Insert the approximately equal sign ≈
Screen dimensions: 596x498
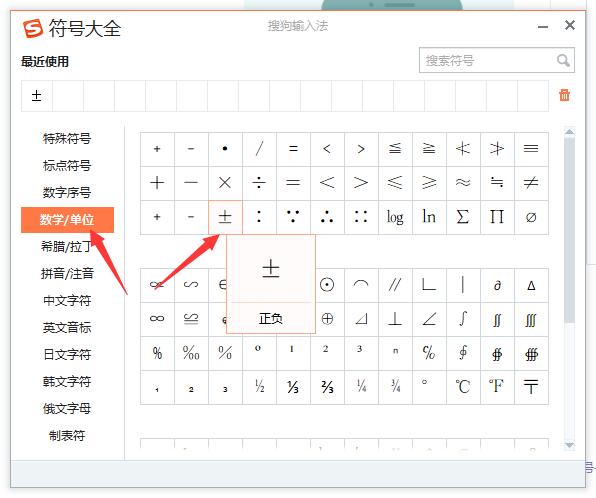pos(463,183)
